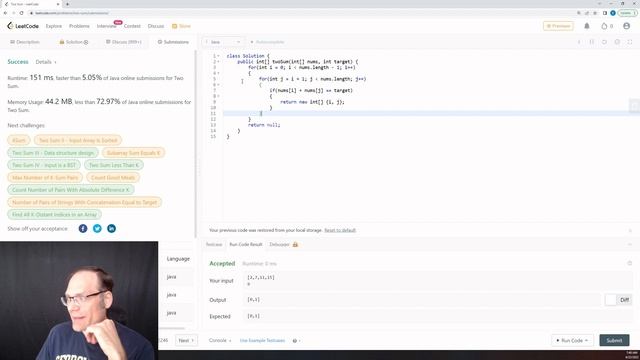This screenshot has height=360, width=640.
Task: Open the user profile avatar menu
Action: coord(627,26)
